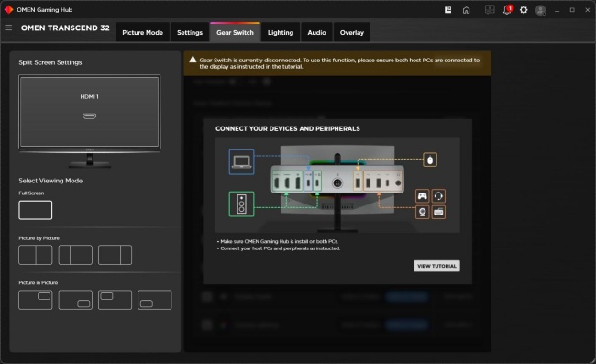Click the Select Viewing Mode label

coord(50,181)
